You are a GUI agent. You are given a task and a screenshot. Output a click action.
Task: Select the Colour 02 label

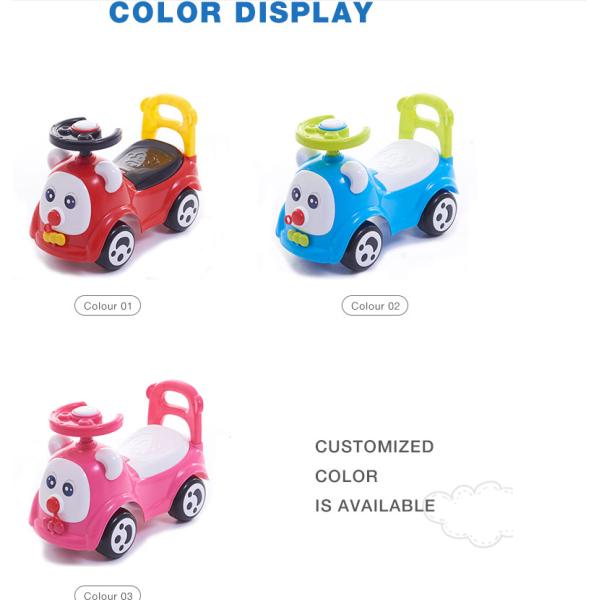pyautogui.click(x=375, y=306)
